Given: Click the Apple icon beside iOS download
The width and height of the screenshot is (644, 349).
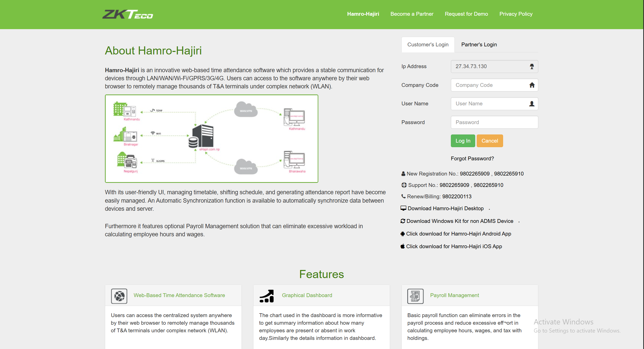Looking at the screenshot, I should tap(402, 246).
